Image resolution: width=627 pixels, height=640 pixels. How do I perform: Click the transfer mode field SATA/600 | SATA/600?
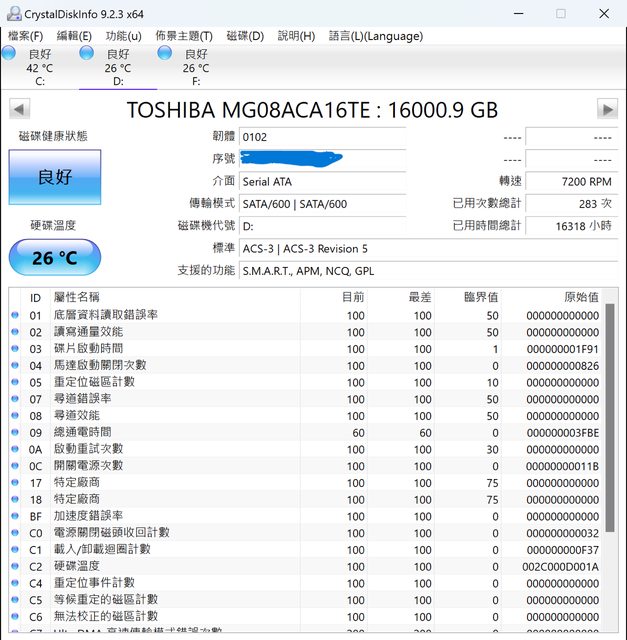(322, 204)
